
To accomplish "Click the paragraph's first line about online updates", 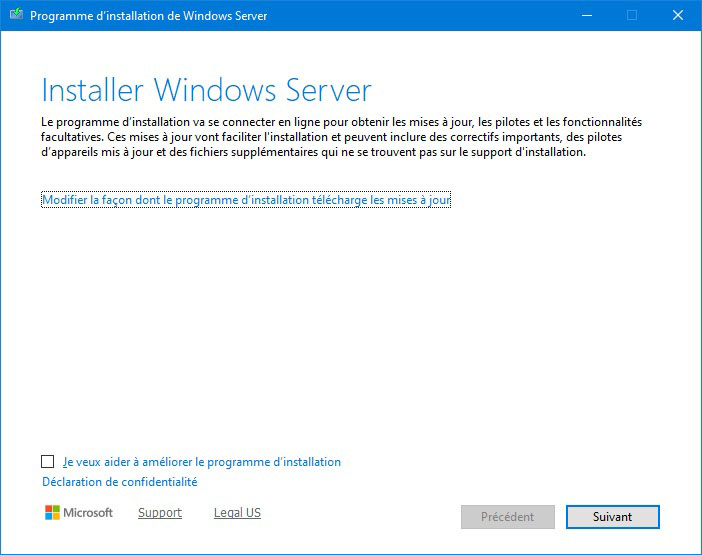I will [341, 122].
